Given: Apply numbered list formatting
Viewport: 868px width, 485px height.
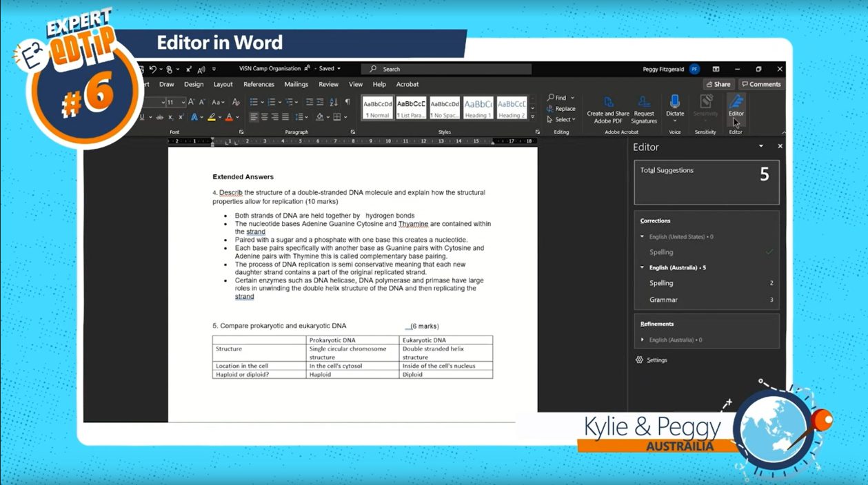Looking at the screenshot, I should (272, 102).
